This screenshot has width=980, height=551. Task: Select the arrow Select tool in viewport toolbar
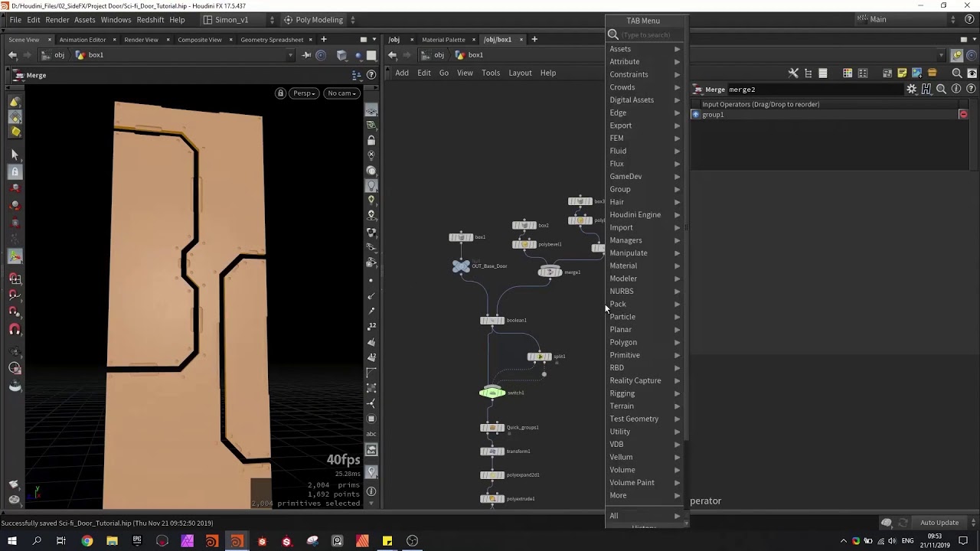point(15,155)
